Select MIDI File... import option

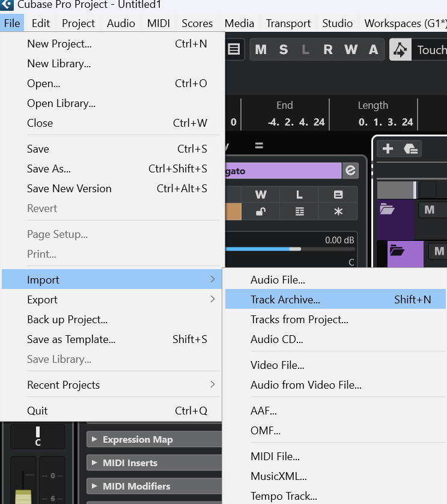point(335,456)
